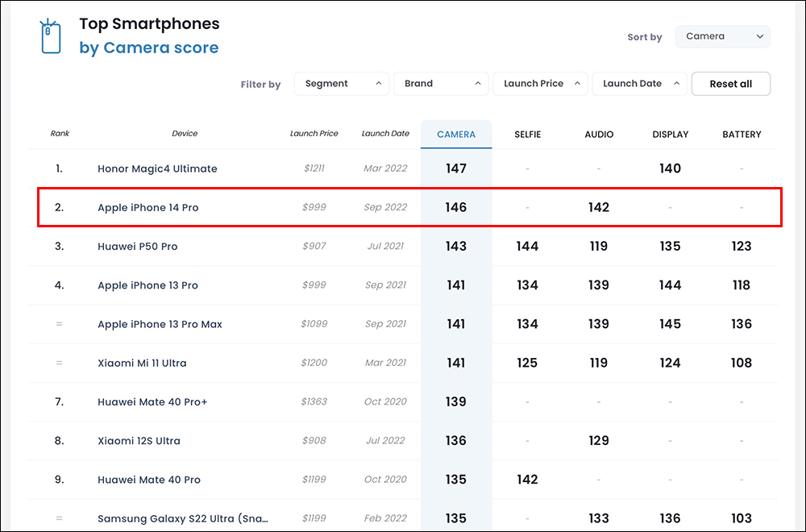
Task: Expand the Brand filter
Action: (441, 84)
